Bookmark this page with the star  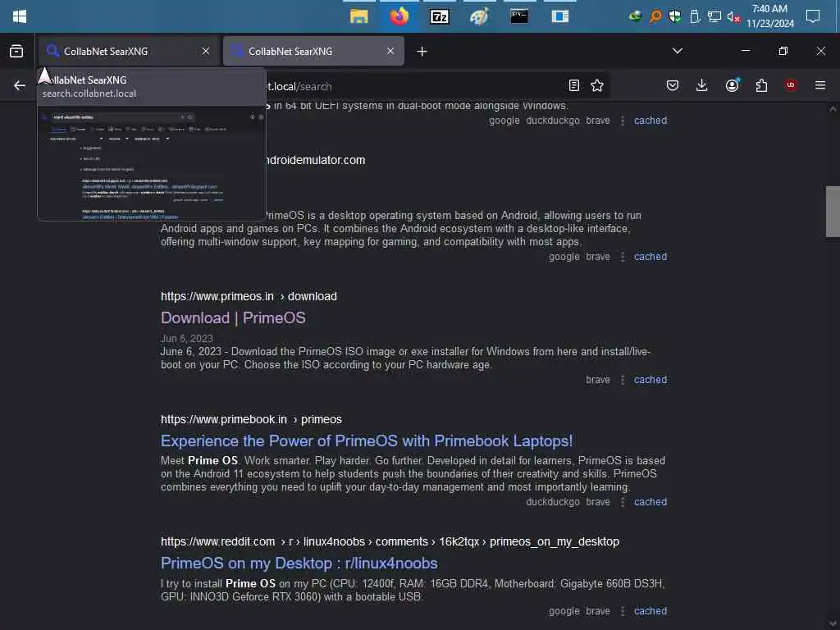[597, 85]
